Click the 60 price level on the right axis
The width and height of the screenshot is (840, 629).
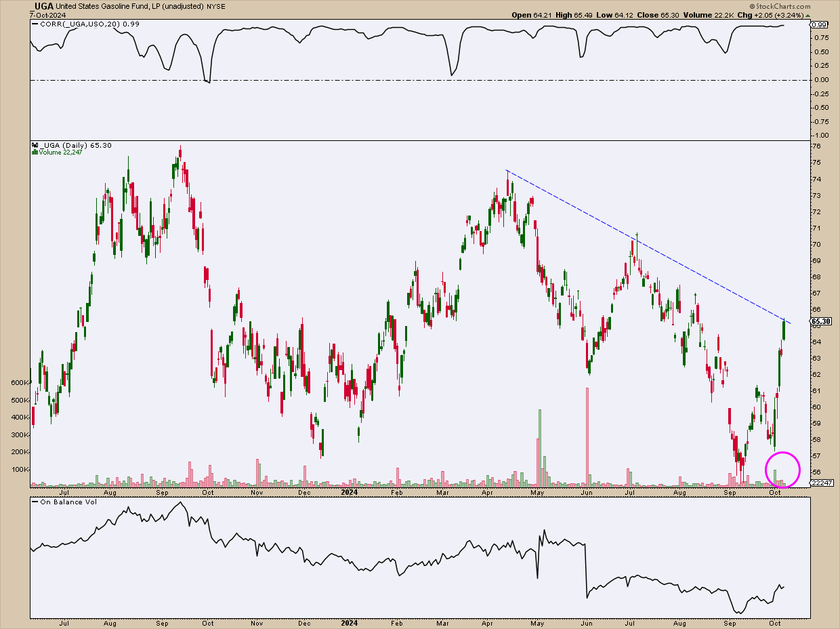click(816, 407)
